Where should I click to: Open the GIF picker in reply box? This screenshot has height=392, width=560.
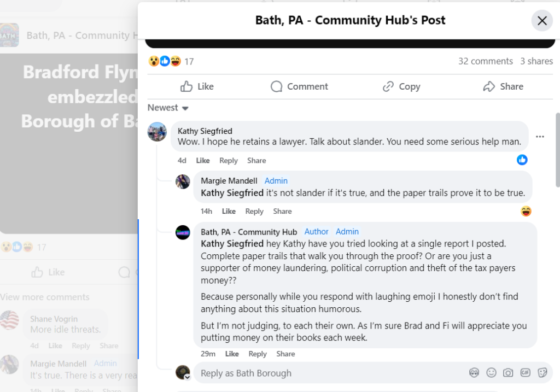525,373
